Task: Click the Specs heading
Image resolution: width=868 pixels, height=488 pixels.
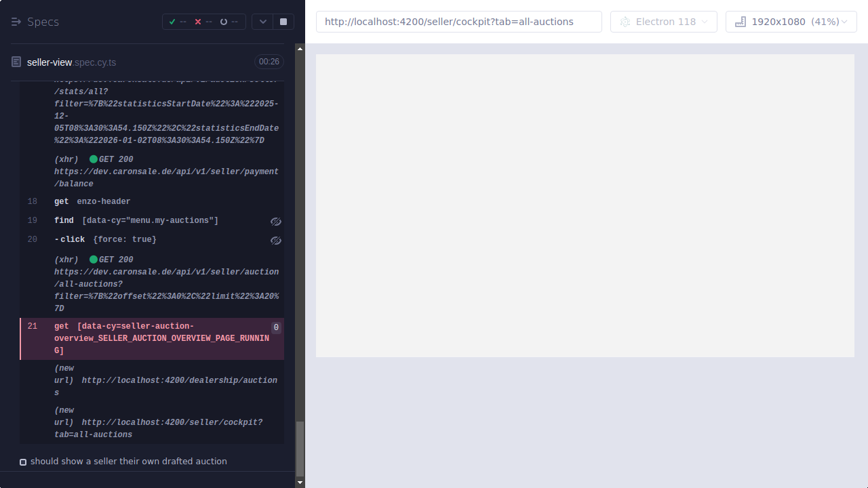Action: [42, 21]
